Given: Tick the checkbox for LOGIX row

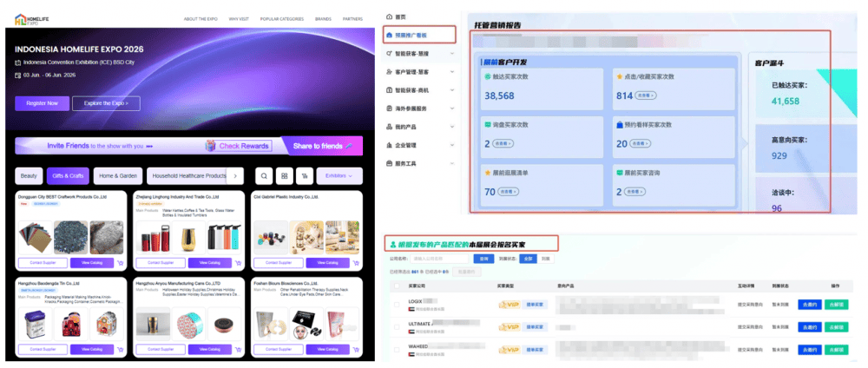Looking at the screenshot, I should [x=396, y=305].
